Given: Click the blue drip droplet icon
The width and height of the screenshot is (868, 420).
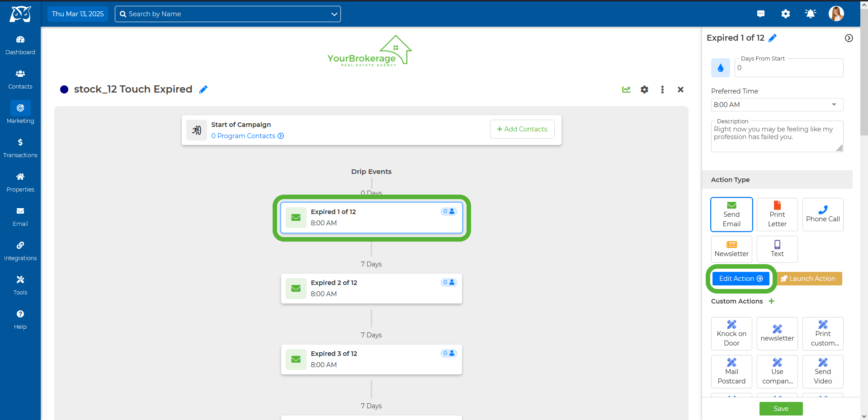Looking at the screenshot, I should 721,68.
